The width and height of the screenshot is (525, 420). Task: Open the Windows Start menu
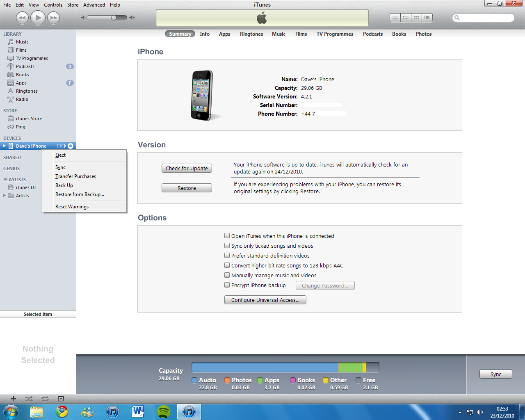pyautogui.click(x=11, y=412)
